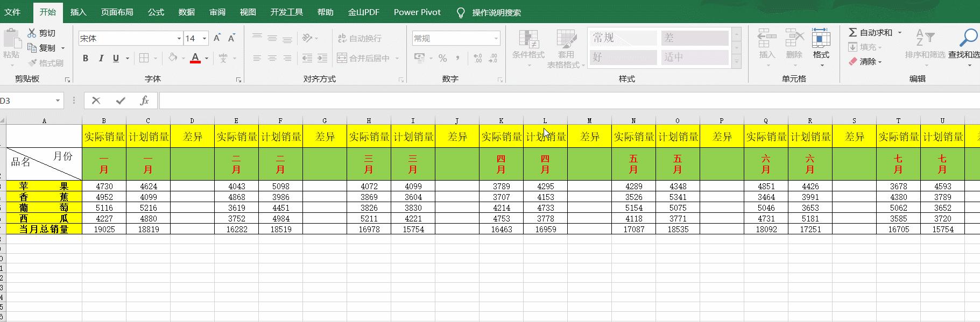Toggle align text right
This screenshot has height=322, width=980.
tap(287, 58)
